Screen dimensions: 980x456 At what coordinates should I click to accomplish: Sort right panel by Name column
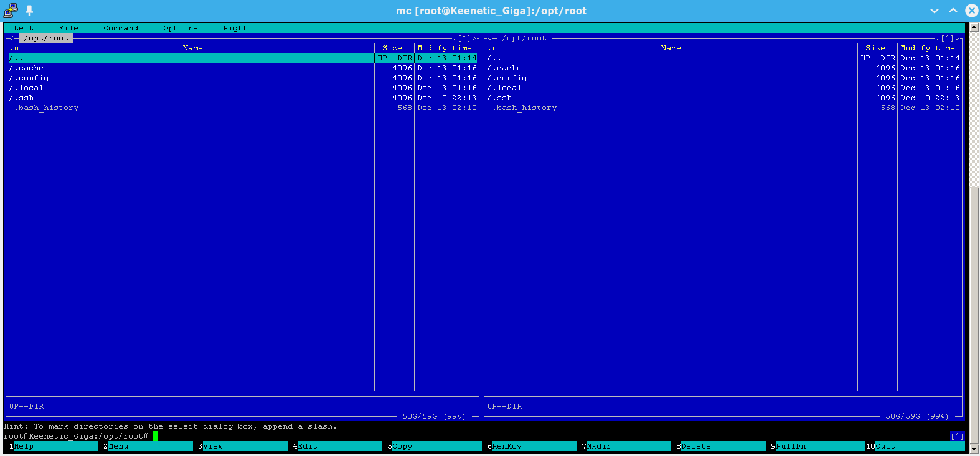671,48
